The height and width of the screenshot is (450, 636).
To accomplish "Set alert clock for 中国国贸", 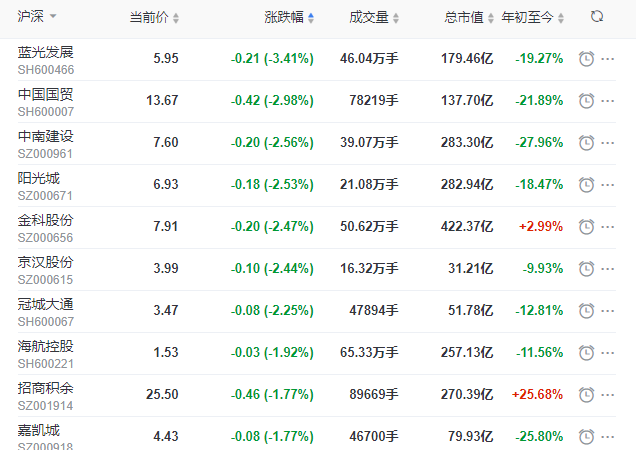I will click(586, 101).
